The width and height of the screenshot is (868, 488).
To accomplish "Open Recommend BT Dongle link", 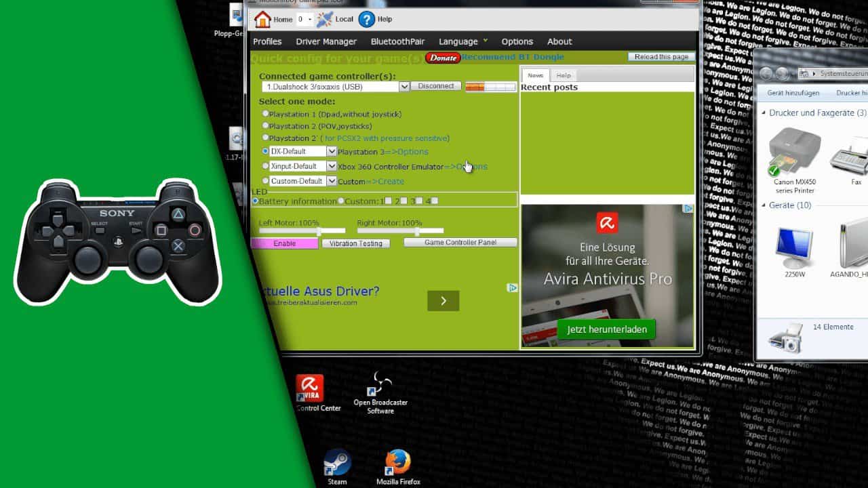I will pyautogui.click(x=513, y=58).
